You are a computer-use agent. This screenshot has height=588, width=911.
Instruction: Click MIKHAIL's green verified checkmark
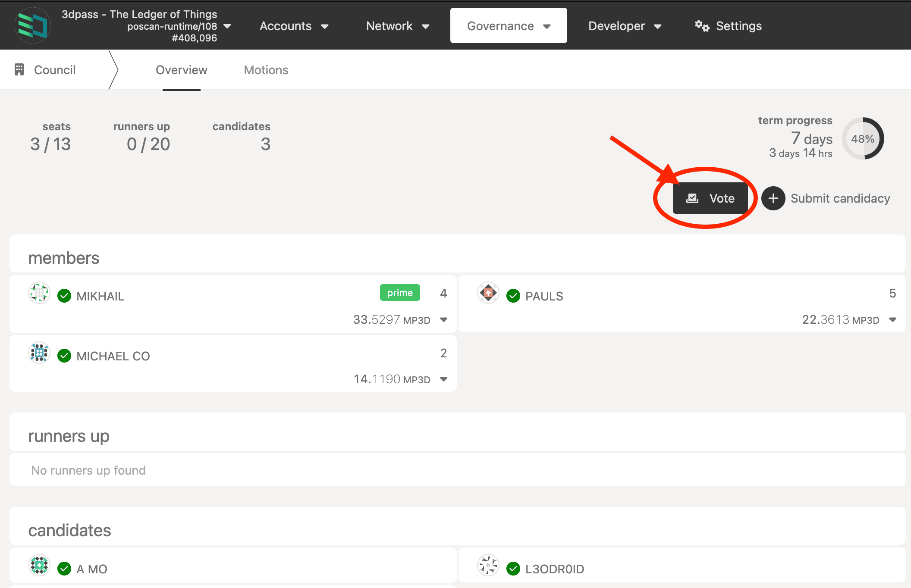click(x=64, y=296)
